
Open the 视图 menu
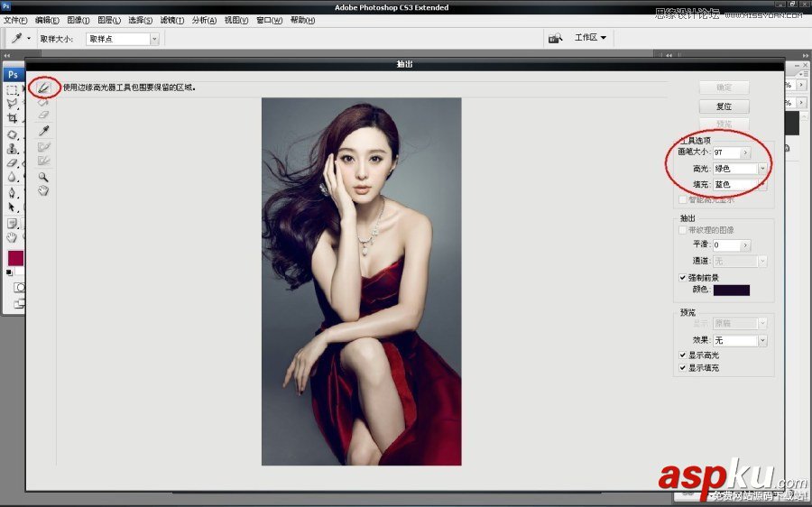pos(236,20)
